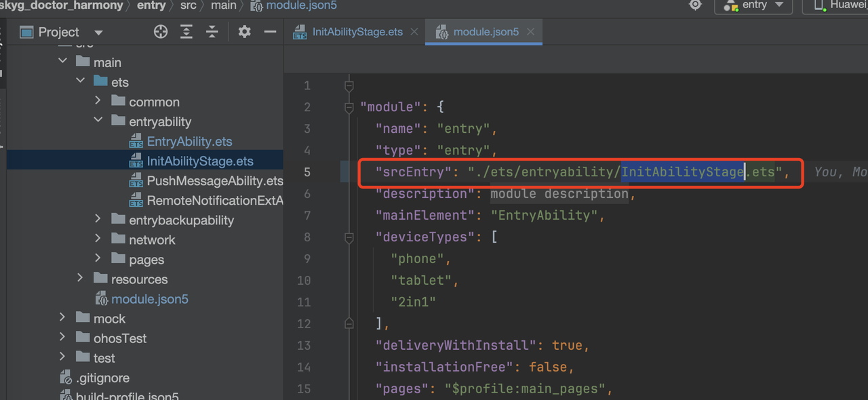Screen dimensions: 868x400
Task: Select PushMessageAbility.ets in project tree
Action: (x=214, y=181)
